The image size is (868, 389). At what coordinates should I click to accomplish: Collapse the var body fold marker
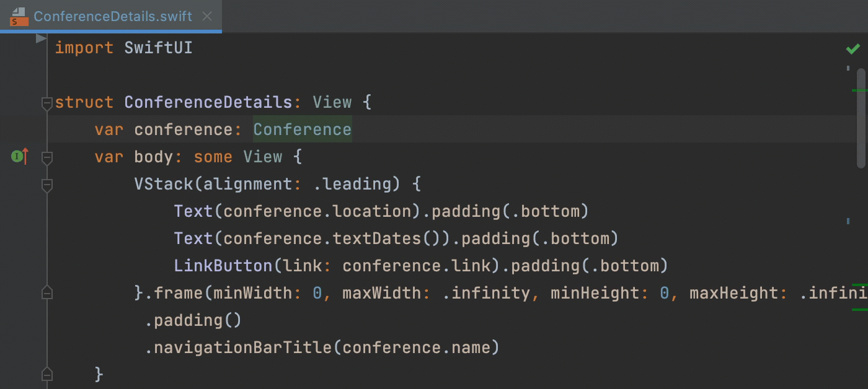pos(46,157)
